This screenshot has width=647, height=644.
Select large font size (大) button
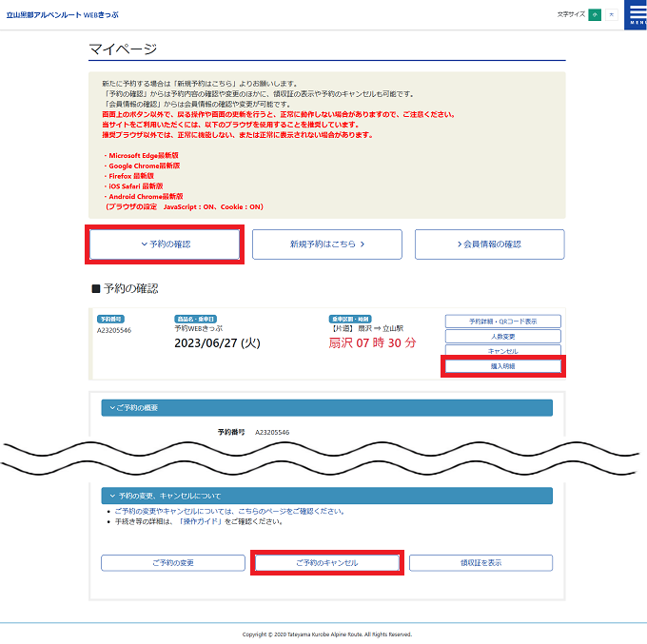(611, 14)
